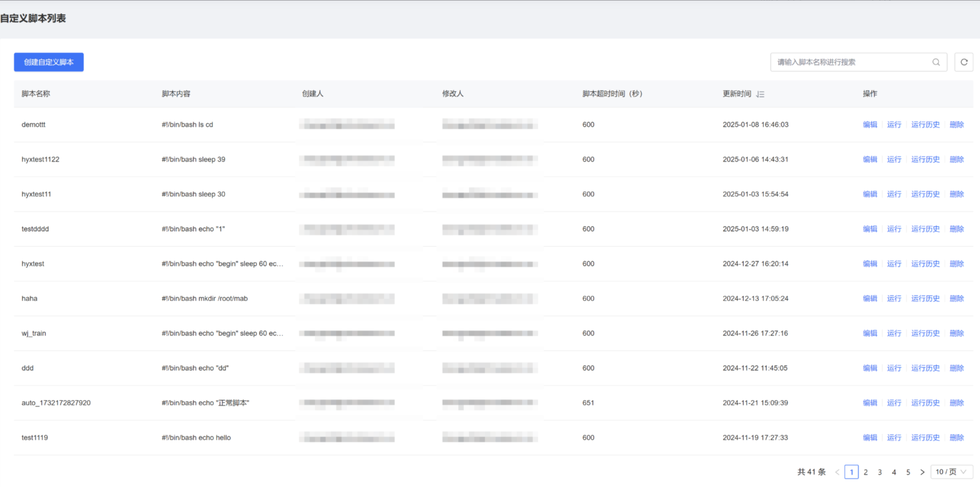The height and width of the screenshot is (487, 980).
Task: Click the 共 41 条 total count text
Action: tap(811, 472)
